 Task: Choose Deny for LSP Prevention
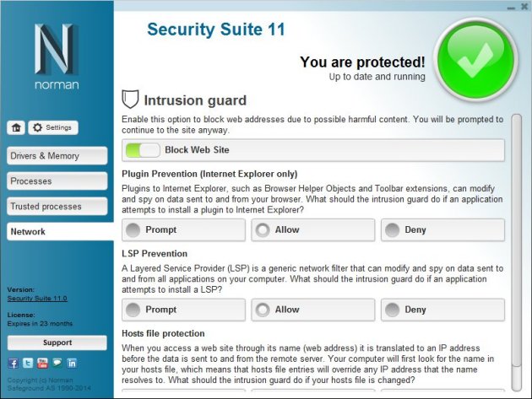[442, 310]
